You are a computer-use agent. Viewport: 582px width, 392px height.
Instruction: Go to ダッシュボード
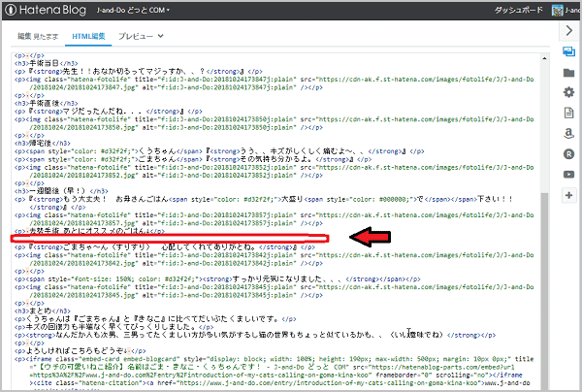click(x=518, y=11)
